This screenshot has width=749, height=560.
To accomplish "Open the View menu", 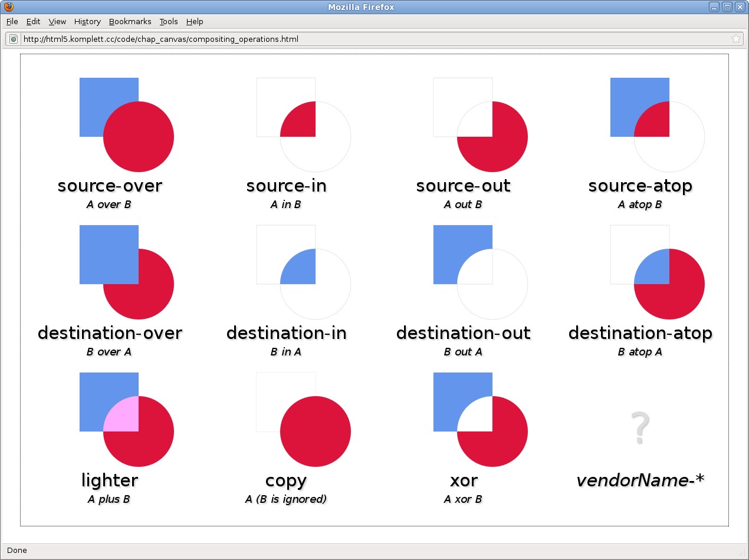I will point(57,21).
